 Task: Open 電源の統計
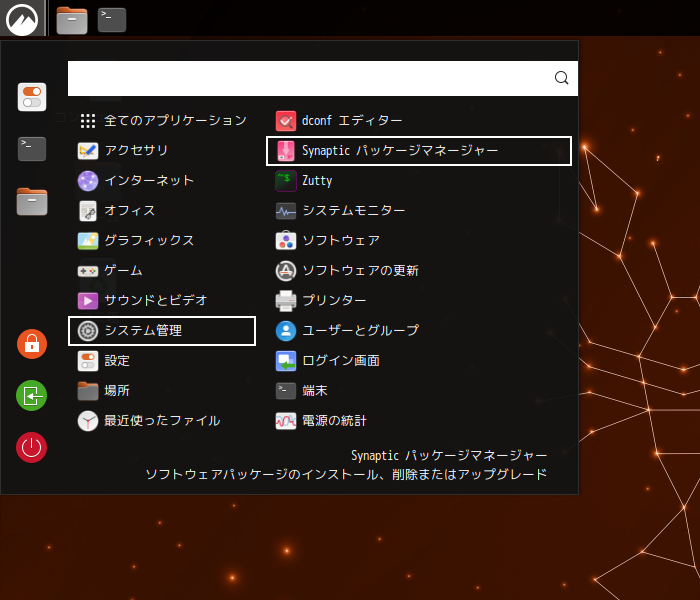click(x=419, y=421)
